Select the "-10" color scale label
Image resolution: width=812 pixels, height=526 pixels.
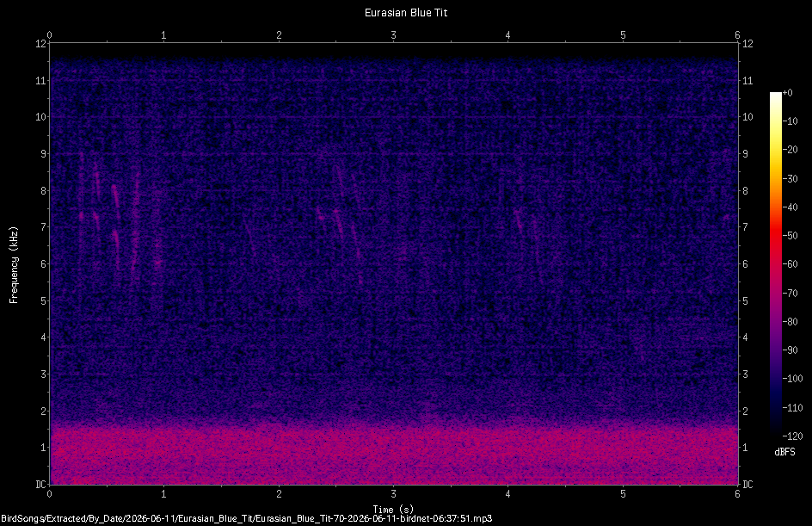[790, 121]
